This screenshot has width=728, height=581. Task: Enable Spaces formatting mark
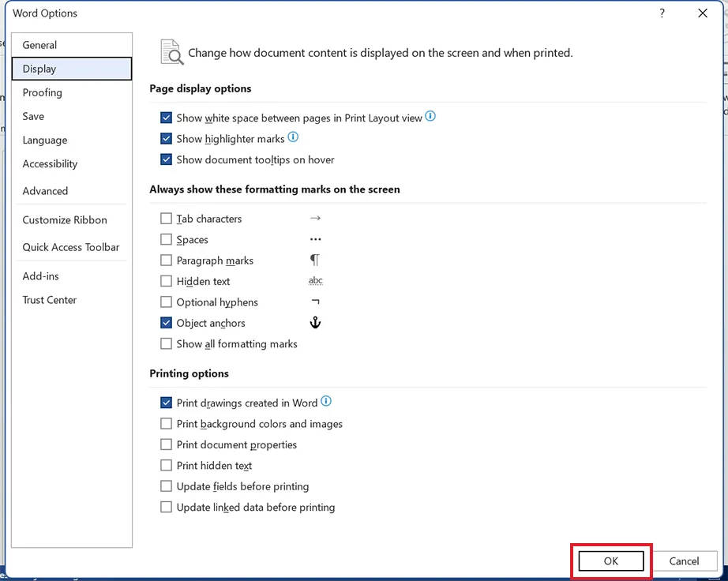pyautogui.click(x=167, y=239)
